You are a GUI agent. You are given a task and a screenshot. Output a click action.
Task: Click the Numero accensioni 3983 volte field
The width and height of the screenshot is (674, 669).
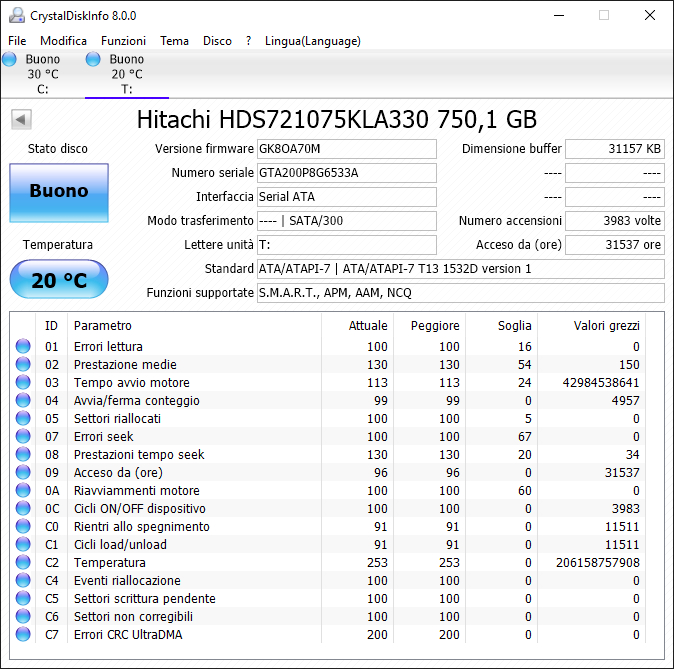click(x=615, y=221)
